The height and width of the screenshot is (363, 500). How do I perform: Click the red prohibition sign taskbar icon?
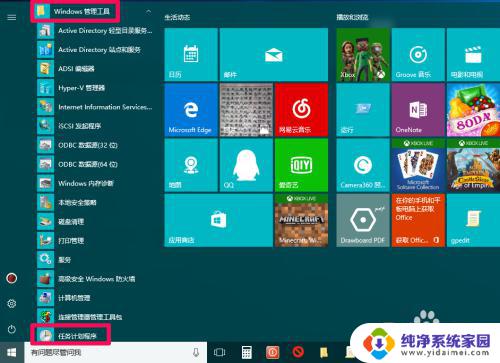tap(298, 352)
